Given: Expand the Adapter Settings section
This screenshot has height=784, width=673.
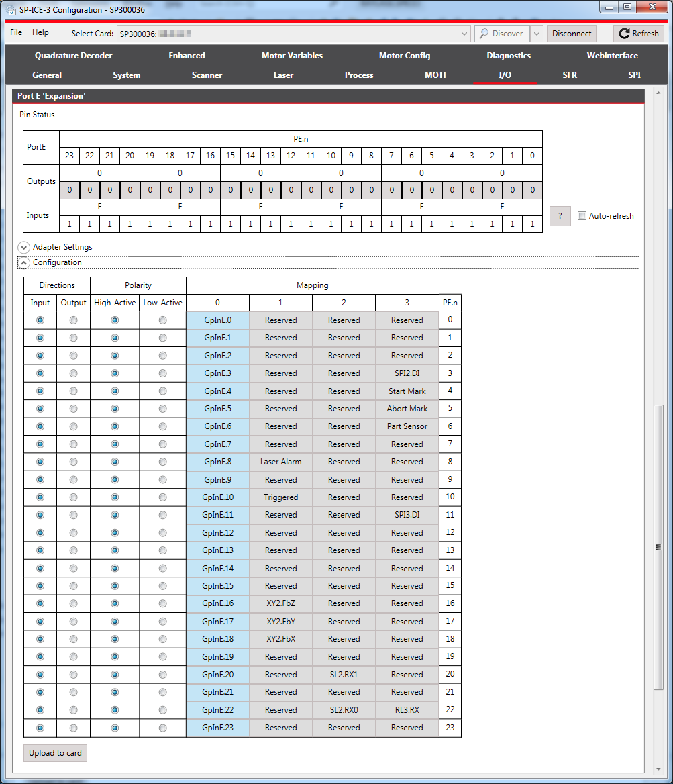Looking at the screenshot, I should [x=23, y=247].
